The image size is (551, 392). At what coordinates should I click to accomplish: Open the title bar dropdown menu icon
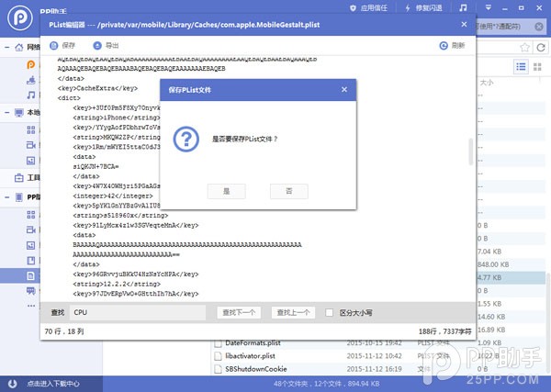(489, 7)
